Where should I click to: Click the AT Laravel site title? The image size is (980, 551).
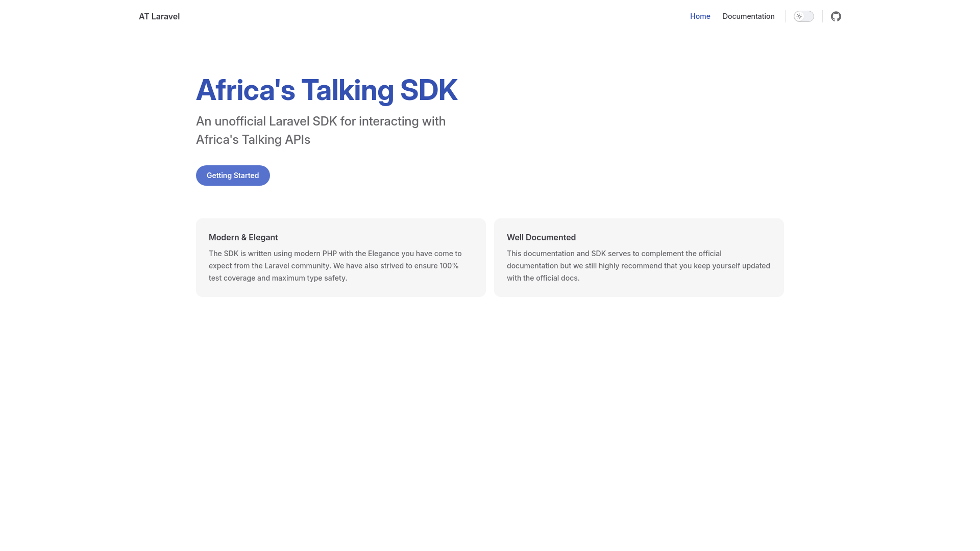click(x=159, y=16)
